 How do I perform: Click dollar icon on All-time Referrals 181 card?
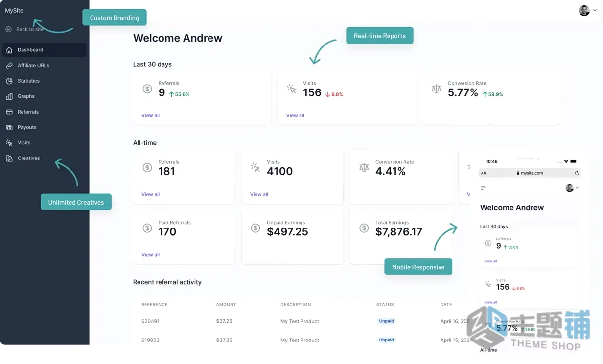pos(147,167)
